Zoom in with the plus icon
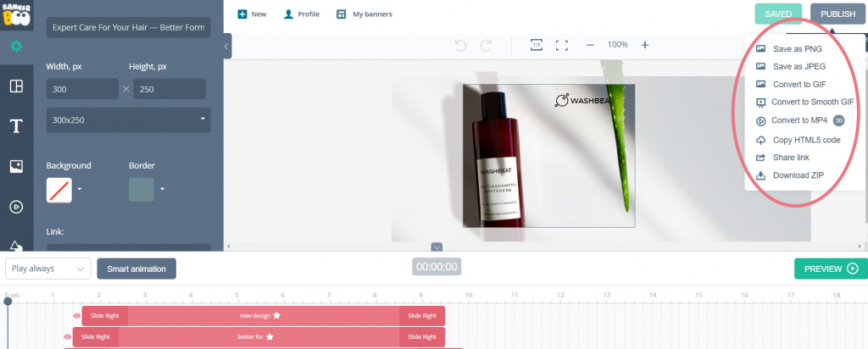 [645, 45]
